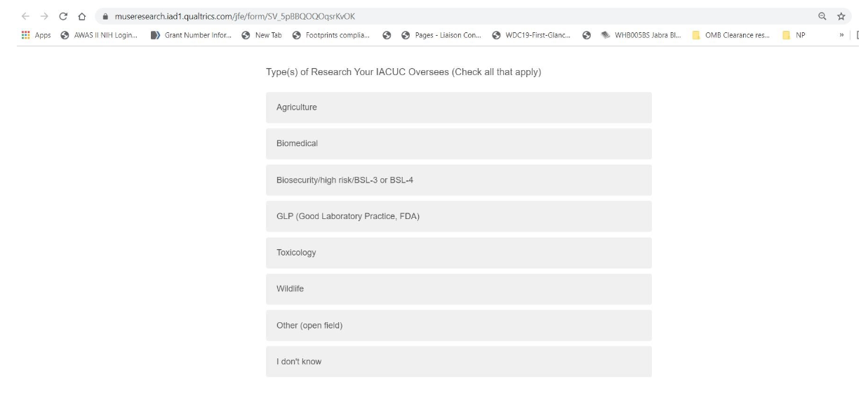This screenshot has height=398, width=868.
Task: Check the Agriculture option
Action: [x=458, y=107]
